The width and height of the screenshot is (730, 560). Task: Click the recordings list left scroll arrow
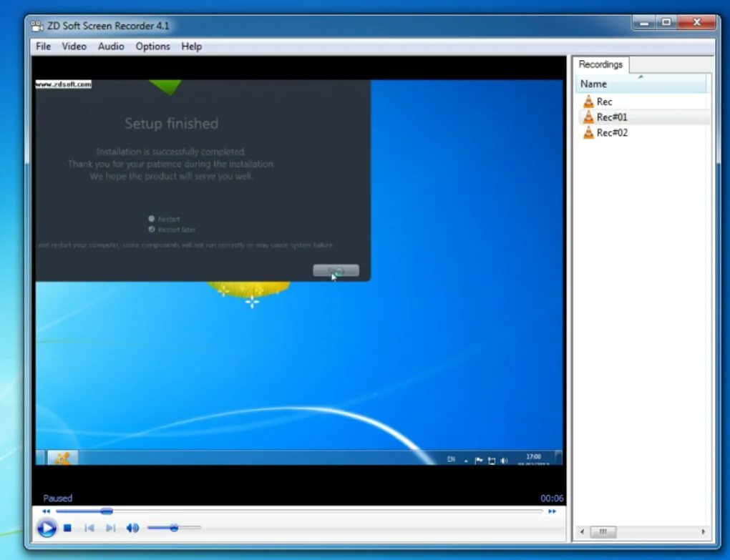[582, 531]
